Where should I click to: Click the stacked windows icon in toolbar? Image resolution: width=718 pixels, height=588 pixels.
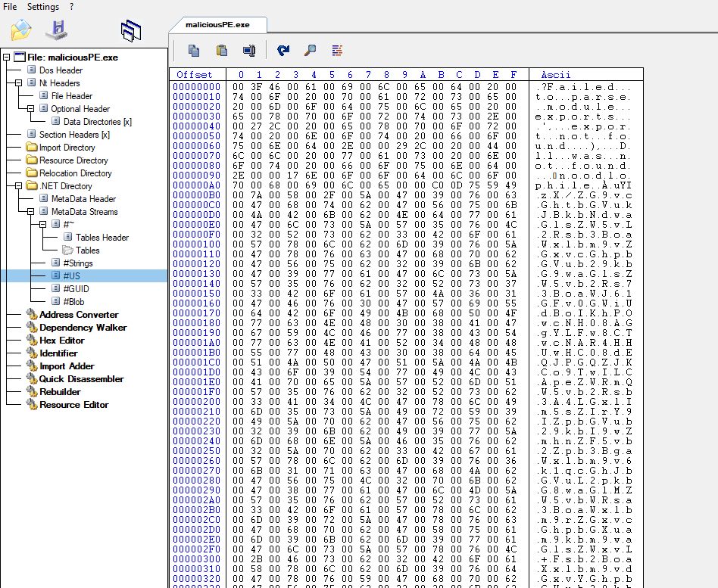131,30
